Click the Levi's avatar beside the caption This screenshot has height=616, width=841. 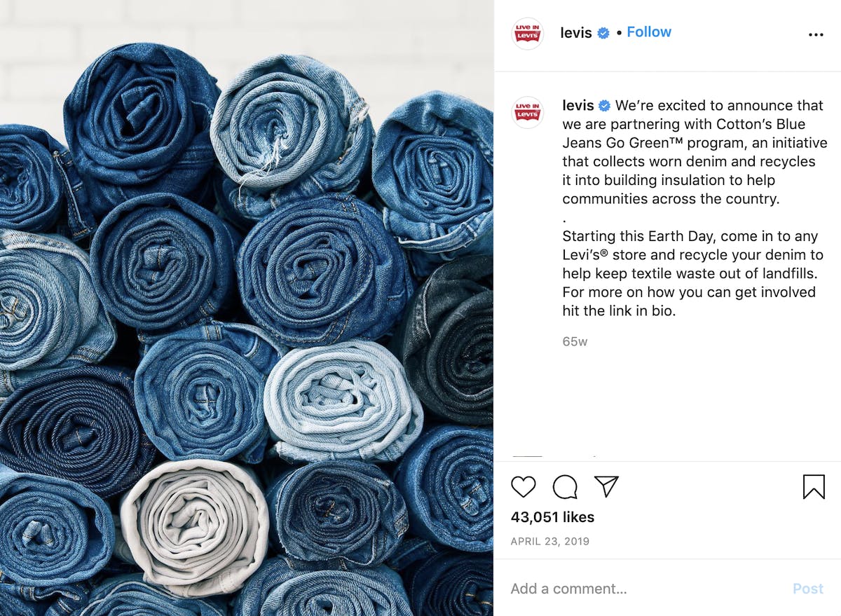point(528,112)
